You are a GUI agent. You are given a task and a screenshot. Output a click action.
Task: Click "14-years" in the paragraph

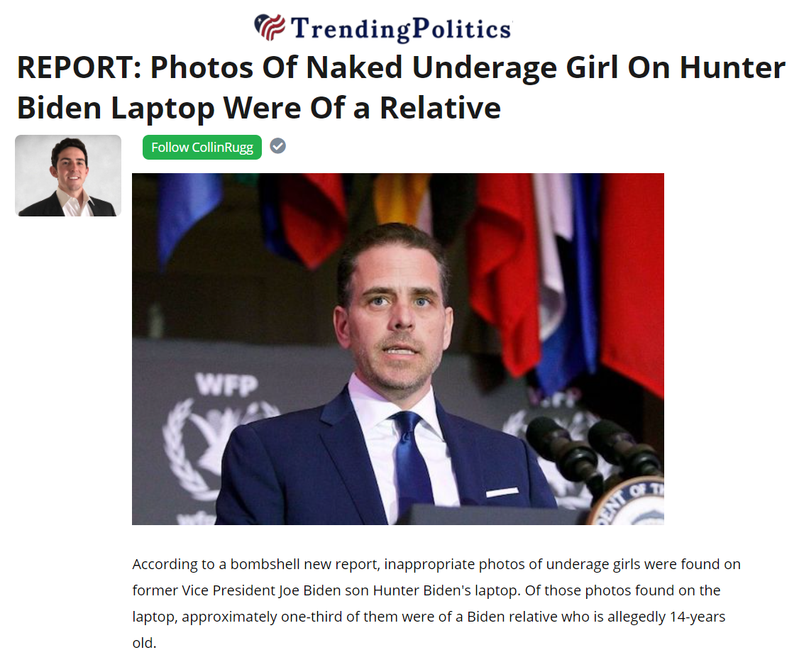[x=698, y=617]
